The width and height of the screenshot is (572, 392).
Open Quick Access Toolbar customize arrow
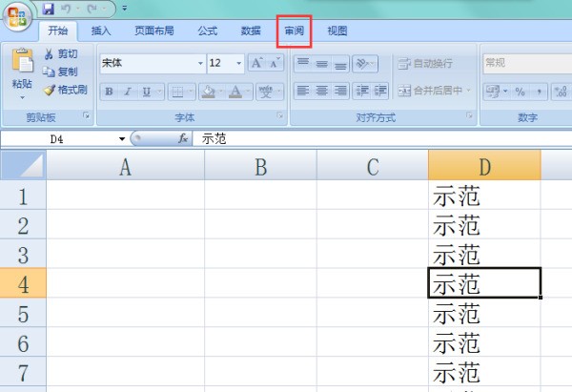125,8
